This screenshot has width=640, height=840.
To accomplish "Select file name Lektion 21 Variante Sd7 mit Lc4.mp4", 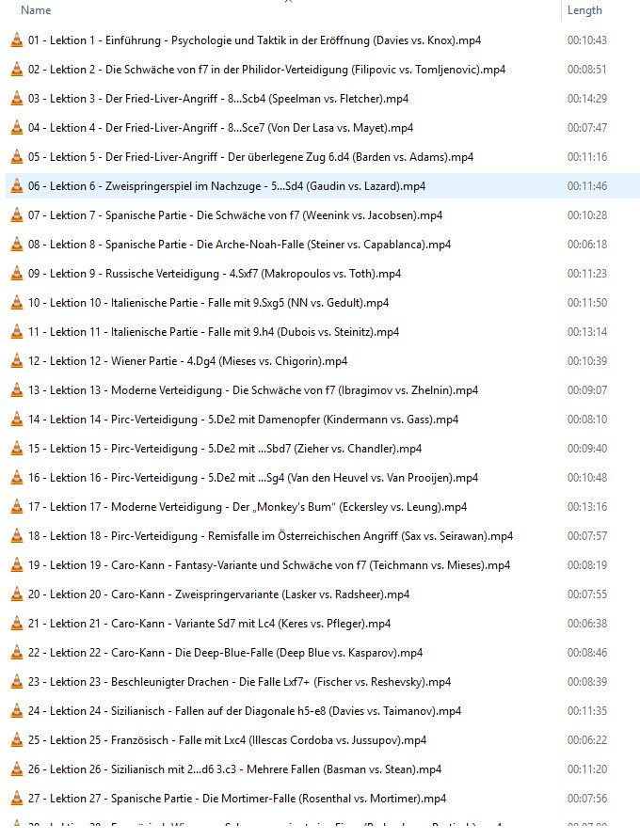I will pos(210,624).
